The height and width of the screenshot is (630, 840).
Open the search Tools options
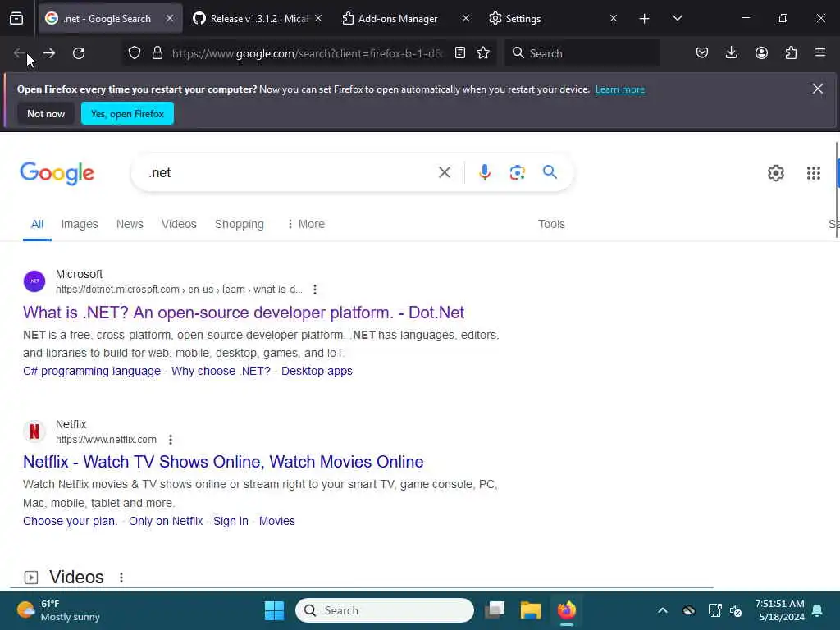(x=551, y=225)
